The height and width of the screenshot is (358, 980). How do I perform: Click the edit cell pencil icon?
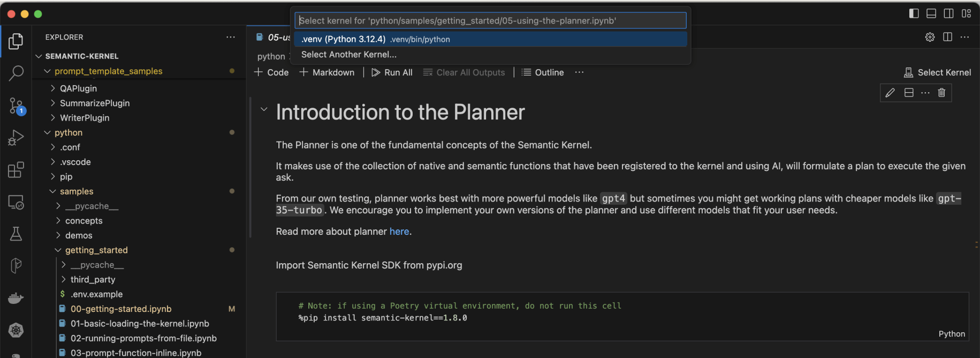(890, 93)
